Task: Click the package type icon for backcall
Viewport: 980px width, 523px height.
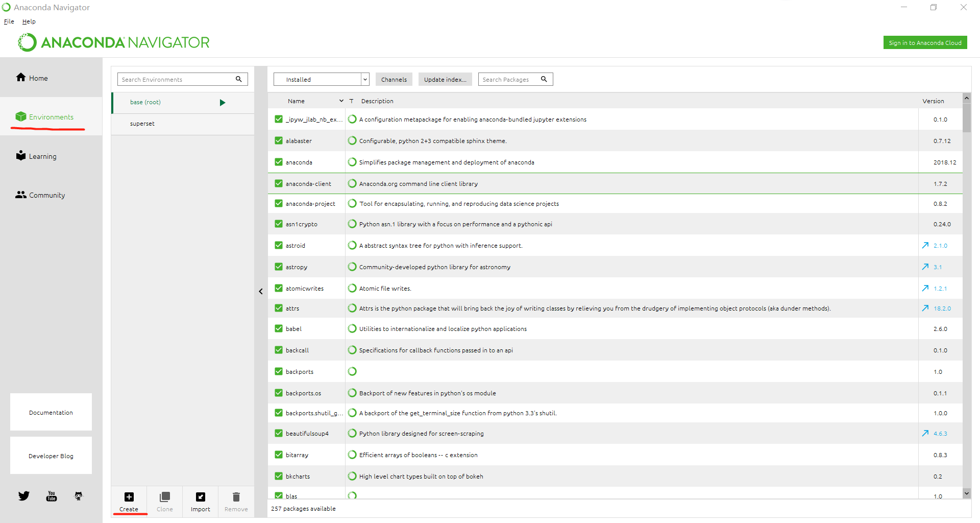Action: (352, 350)
